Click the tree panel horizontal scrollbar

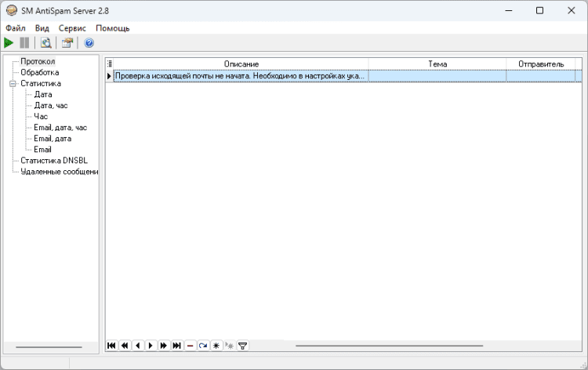click(x=49, y=347)
